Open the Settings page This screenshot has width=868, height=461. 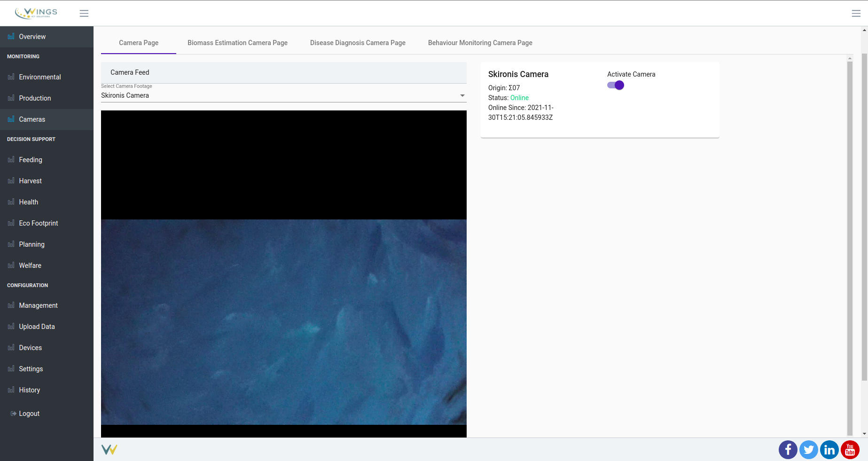pos(47,369)
